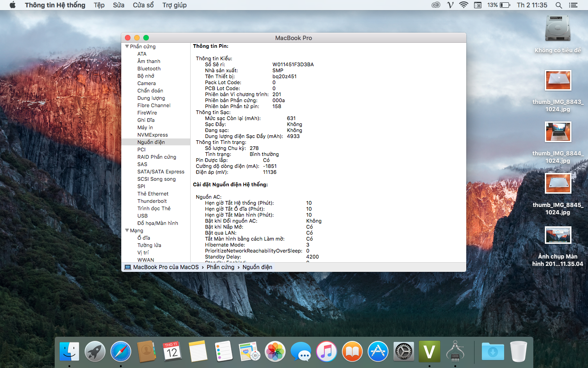This screenshot has height=368, width=588.
Task: Open Launchpad rocket icon
Action: coord(95,352)
